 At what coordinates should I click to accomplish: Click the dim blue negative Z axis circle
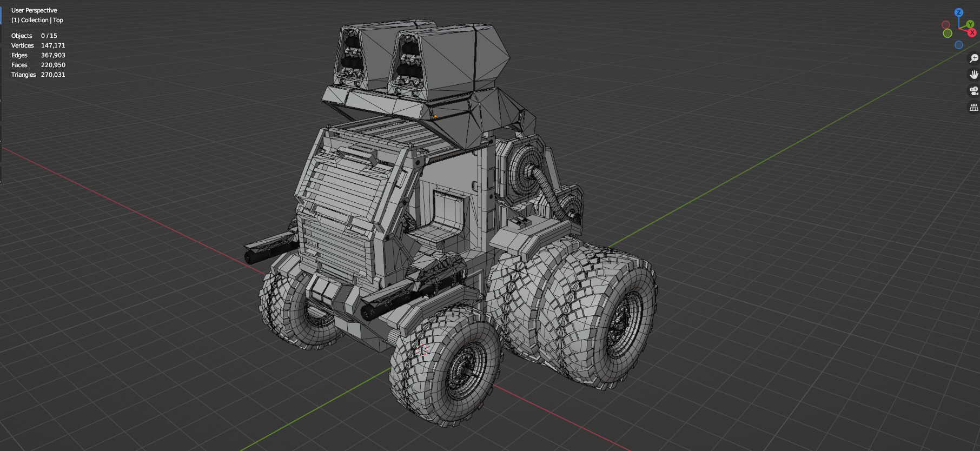click(959, 45)
